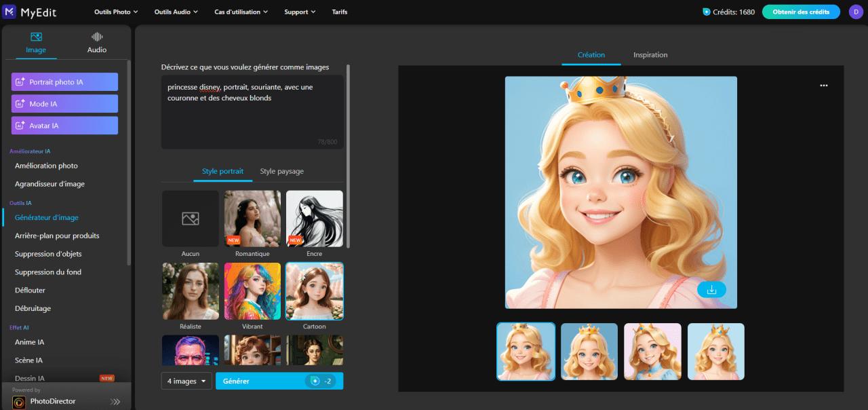Select the Portrait photo IA tool
The height and width of the screenshot is (410, 868).
pyautogui.click(x=64, y=81)
